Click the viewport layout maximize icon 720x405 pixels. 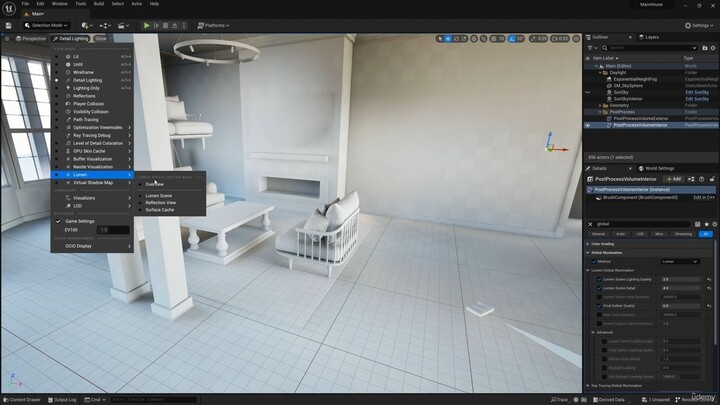[x=576, y=39]
